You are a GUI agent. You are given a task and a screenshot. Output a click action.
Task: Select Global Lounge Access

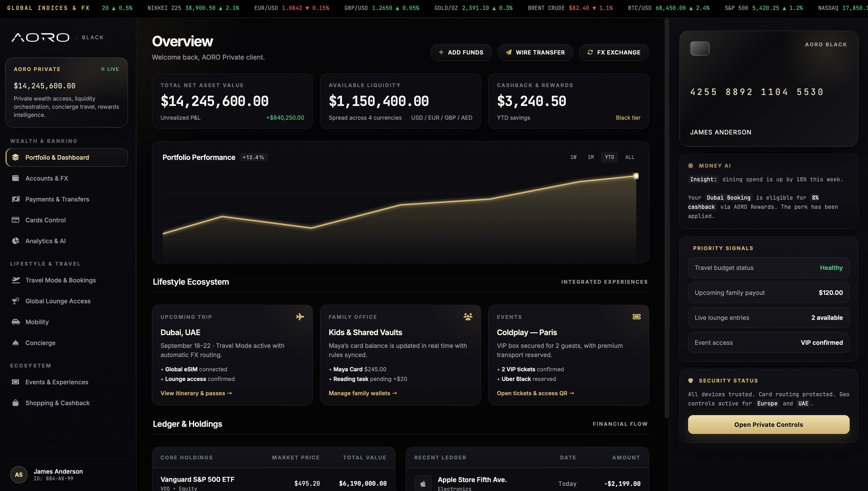pos(58,301)
